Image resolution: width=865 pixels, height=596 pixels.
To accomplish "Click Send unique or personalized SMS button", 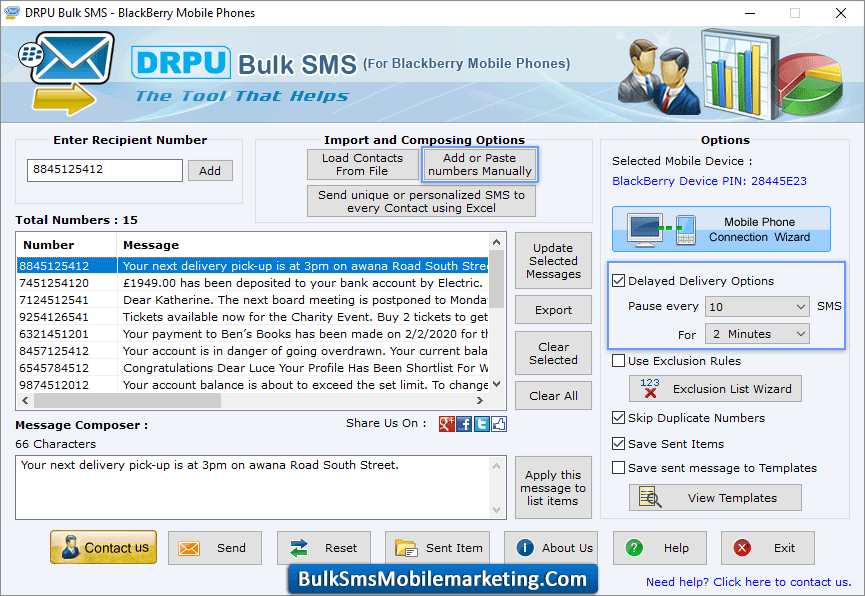I will (421, 201).
